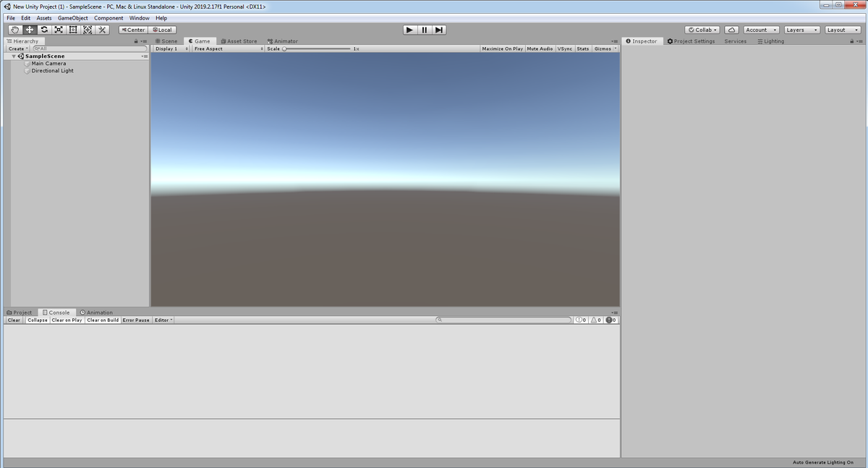Open the Console Editor dropdown
The height and width of the screenshot is (468, 868).
click(163, 320)
